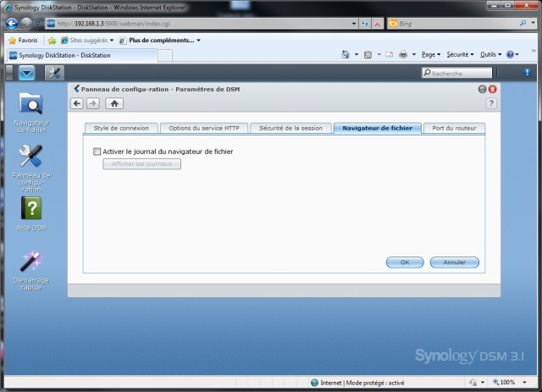Open the Page menu dropdown

tap(431, 55)
